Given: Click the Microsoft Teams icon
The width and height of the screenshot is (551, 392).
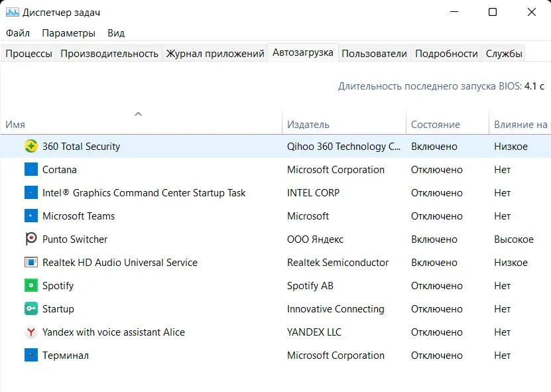Looking at the screenshot, I should (x=31, y=216).
